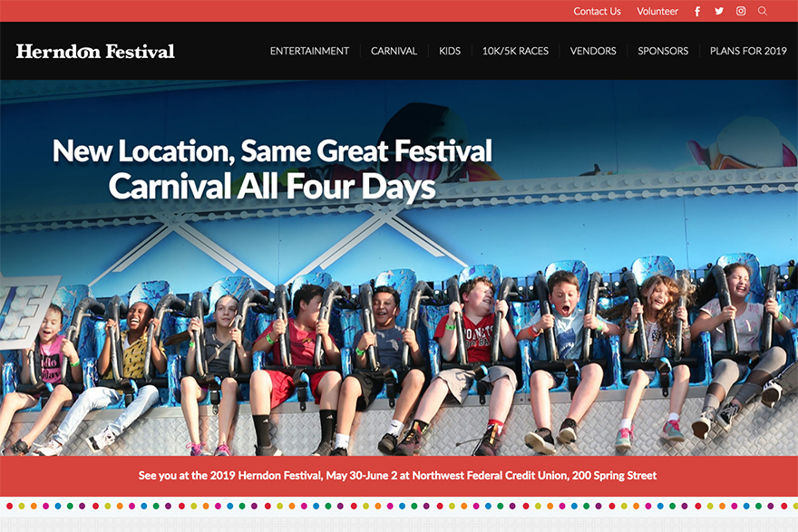Go to the Kids section
The height and width of the screenshot is (532, 798).
(450, 51)
